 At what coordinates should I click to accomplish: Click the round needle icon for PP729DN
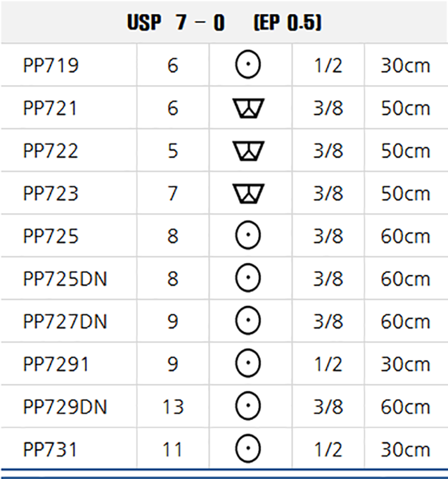click(x=248, y=406)
